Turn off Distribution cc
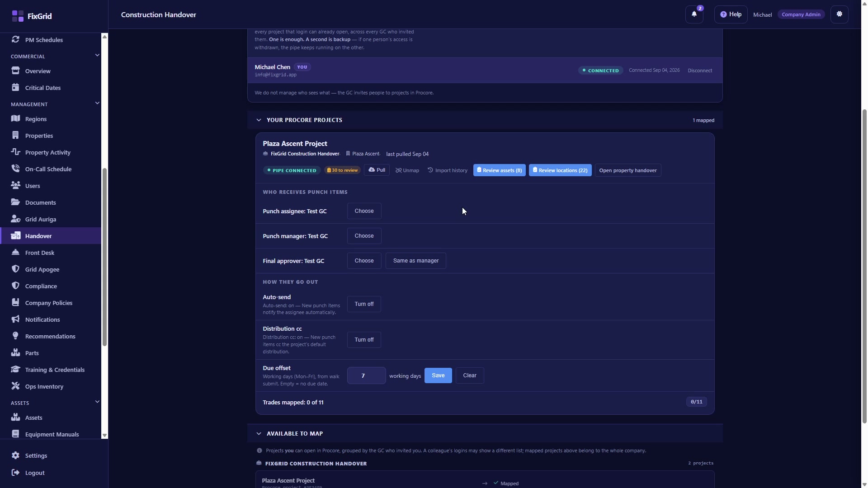The height and width of the screenshot is (488, 868). pyautogui.click(x=364, y=340)
